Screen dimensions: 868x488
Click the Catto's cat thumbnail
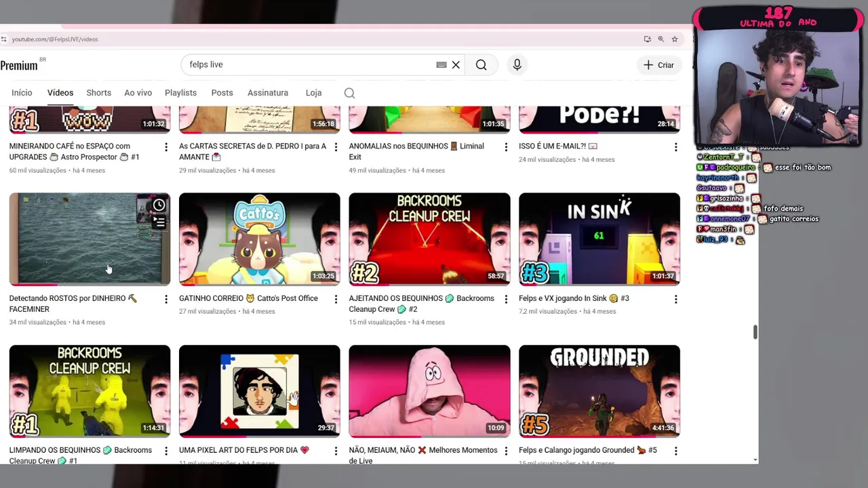pos(260,239)
